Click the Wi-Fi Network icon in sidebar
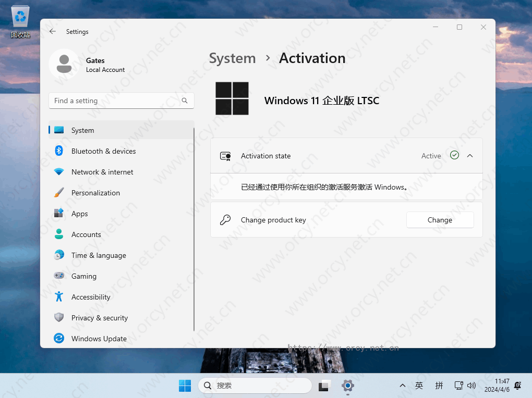 [x=59, y=172]
